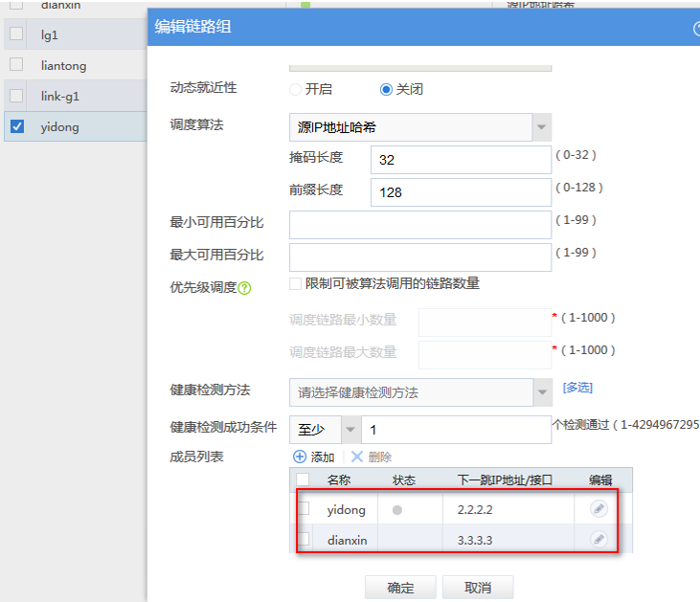The image size is (700, 602).
Task: Open the 调度算法 dropdown showing 源IP地址哈希
Action: pyautogui.click(x=420, y=126)
